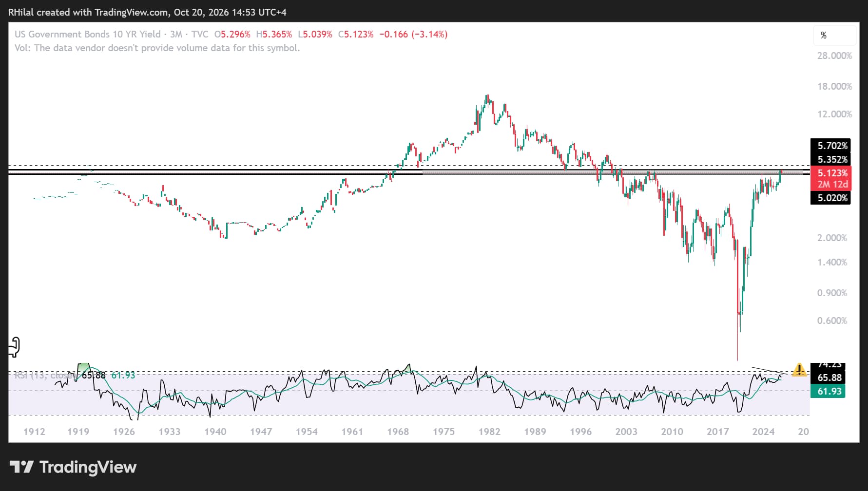Image resolution: width=868 pixels, height=491 pixels.
Task: Click the black 5.702% price label
Action: click(830, 146)
